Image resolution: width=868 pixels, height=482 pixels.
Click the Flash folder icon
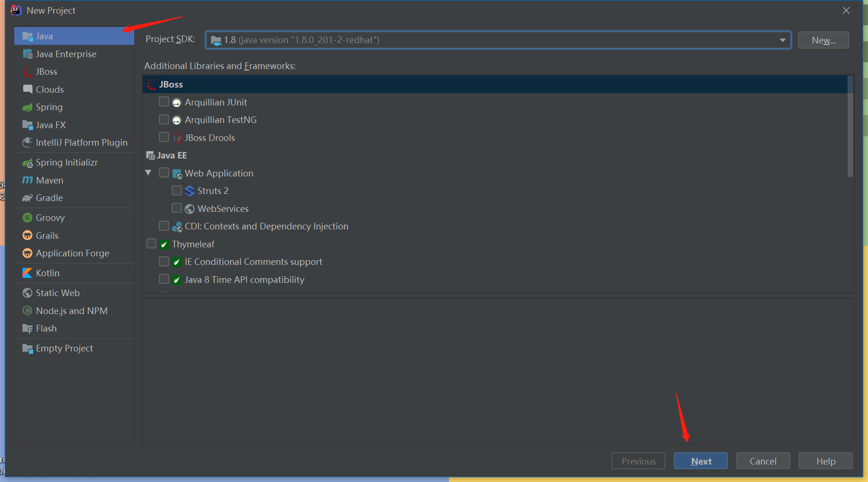point(27,328)
